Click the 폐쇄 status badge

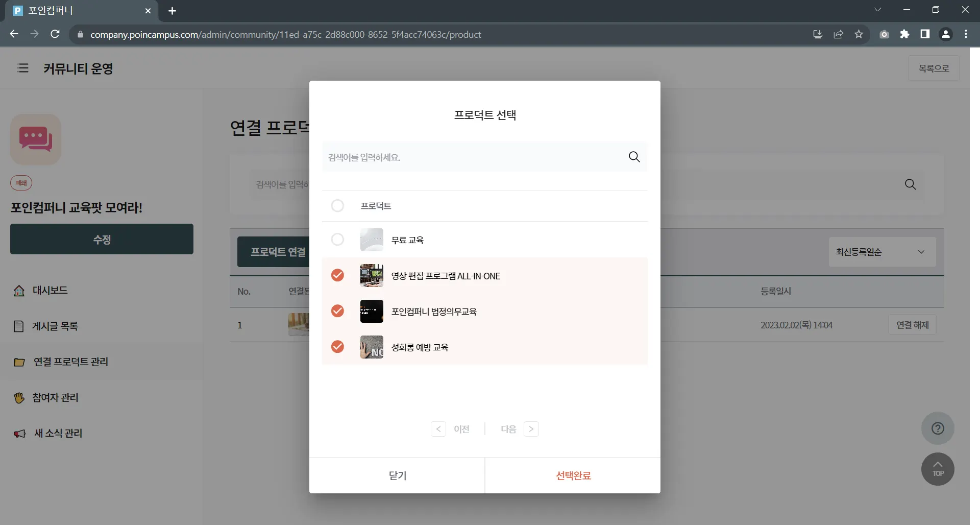coord(21,183)
